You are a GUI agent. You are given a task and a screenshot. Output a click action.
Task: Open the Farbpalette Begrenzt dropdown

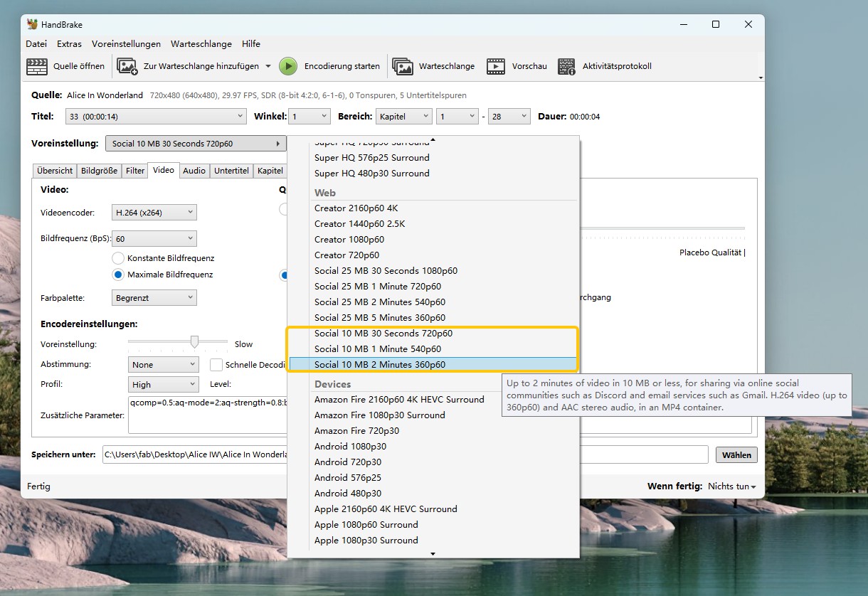click(x=154, y=298)
